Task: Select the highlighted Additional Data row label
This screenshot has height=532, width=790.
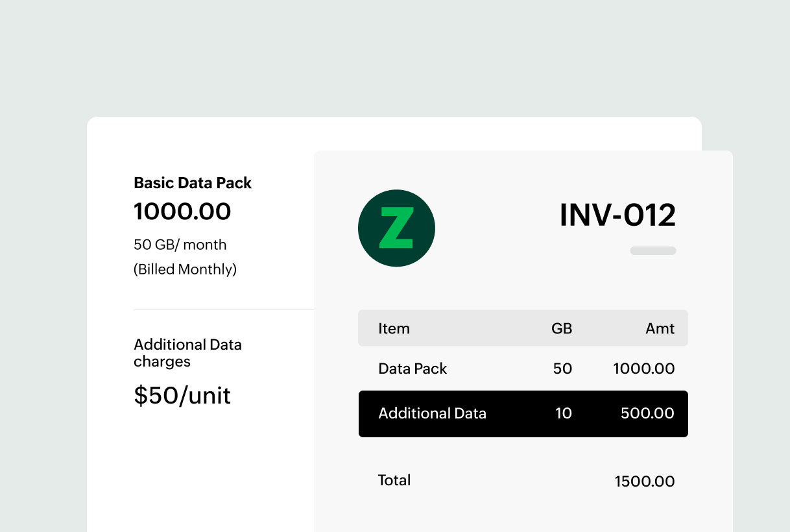Action: click(432, 413)
